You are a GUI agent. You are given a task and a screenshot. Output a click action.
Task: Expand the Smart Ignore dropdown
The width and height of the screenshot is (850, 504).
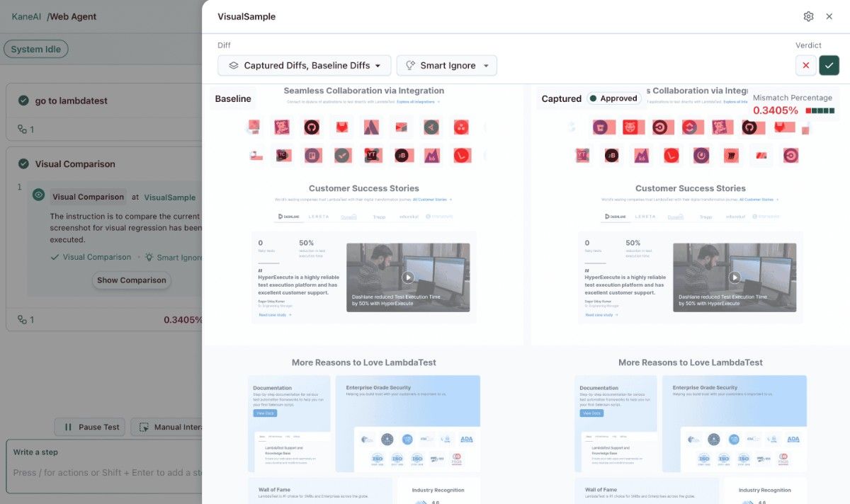point(446,65)
